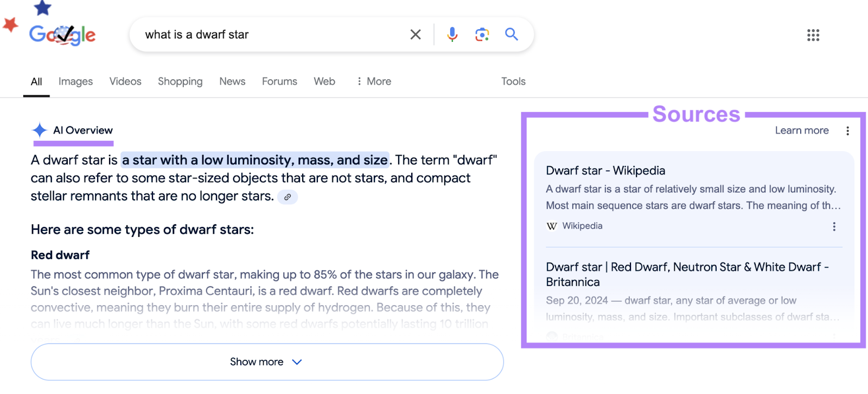The width and height of the screenshot is (868, 394).
Task: Open the More results dropdown
Action: tap(373, 81)
